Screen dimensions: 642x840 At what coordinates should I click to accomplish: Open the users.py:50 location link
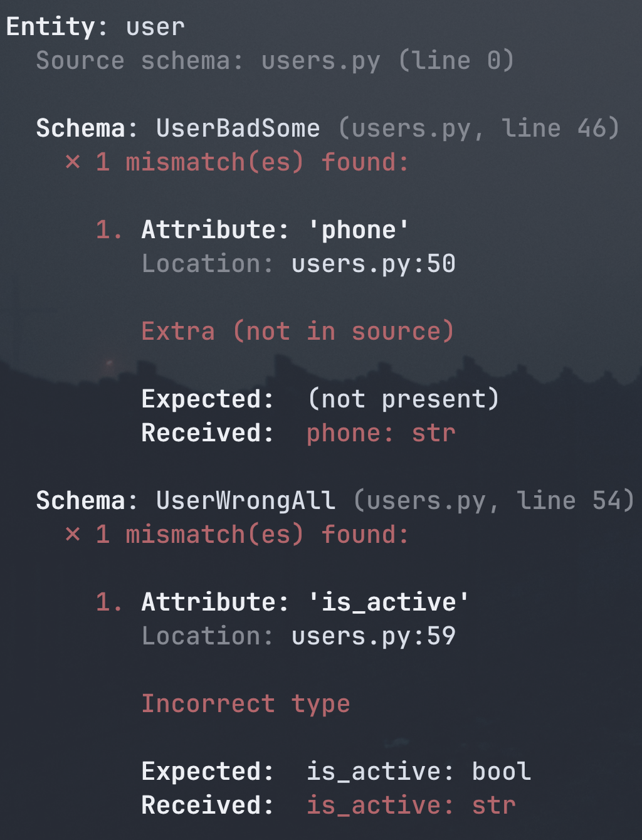[373, 264]
